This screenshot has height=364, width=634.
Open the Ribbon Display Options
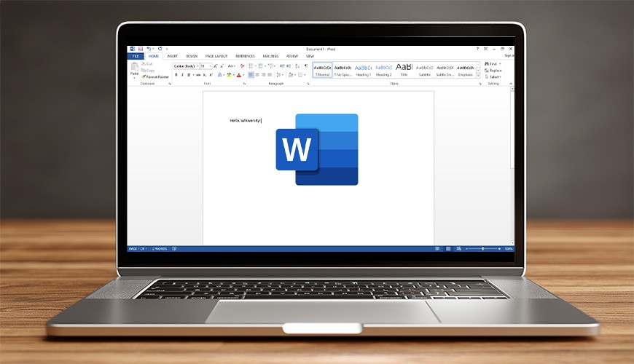[x=485, y=49]
